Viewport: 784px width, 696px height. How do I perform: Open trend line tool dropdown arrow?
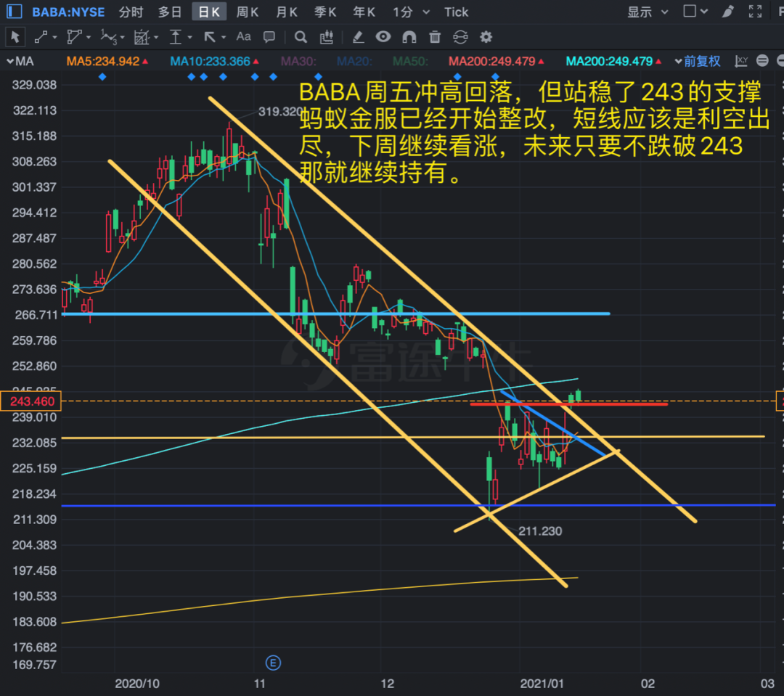[55, 38]
